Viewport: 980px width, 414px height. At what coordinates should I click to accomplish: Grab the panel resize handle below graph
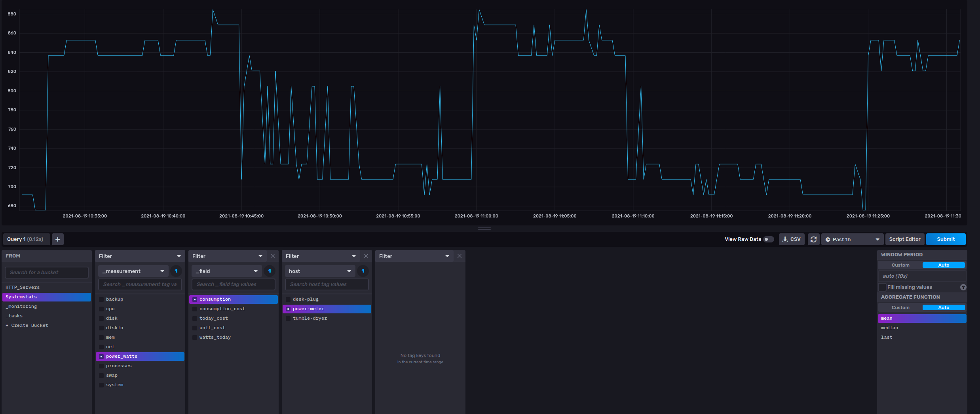(484, 229)
